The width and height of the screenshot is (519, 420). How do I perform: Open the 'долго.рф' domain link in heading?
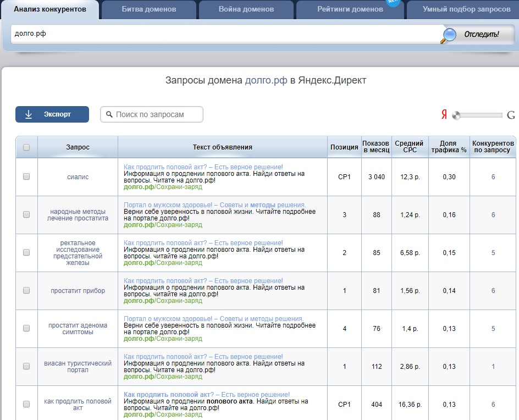tap(266, 80)
